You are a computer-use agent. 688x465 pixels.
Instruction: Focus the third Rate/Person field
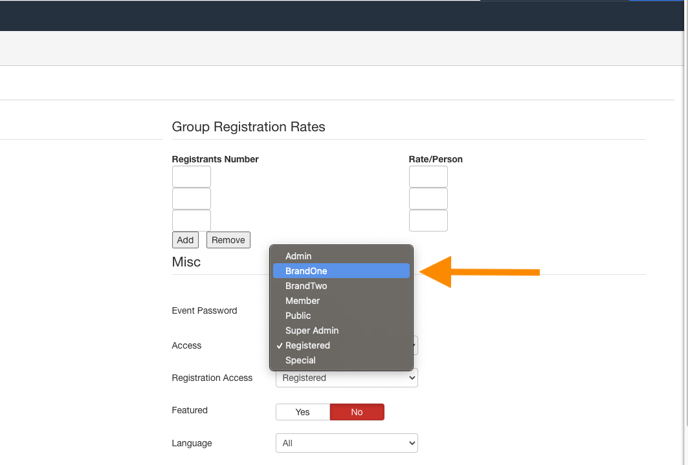pos(428,220)
